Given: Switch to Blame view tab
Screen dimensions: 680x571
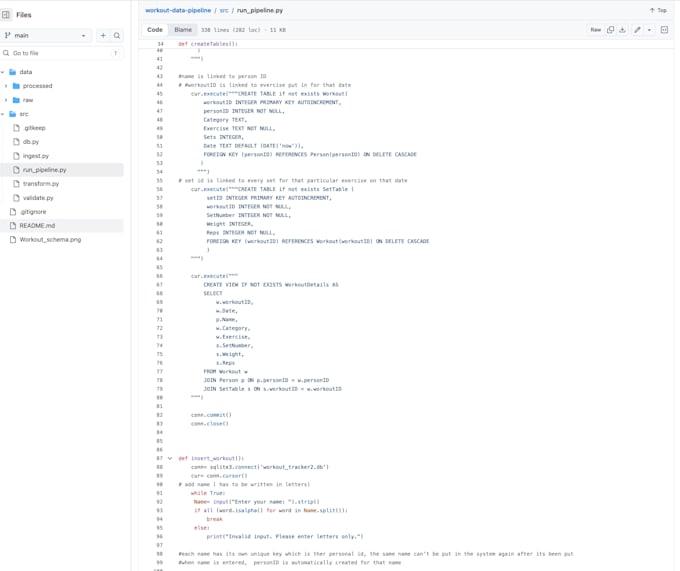Looking at the screenshot, I should (x=183, y=30).
